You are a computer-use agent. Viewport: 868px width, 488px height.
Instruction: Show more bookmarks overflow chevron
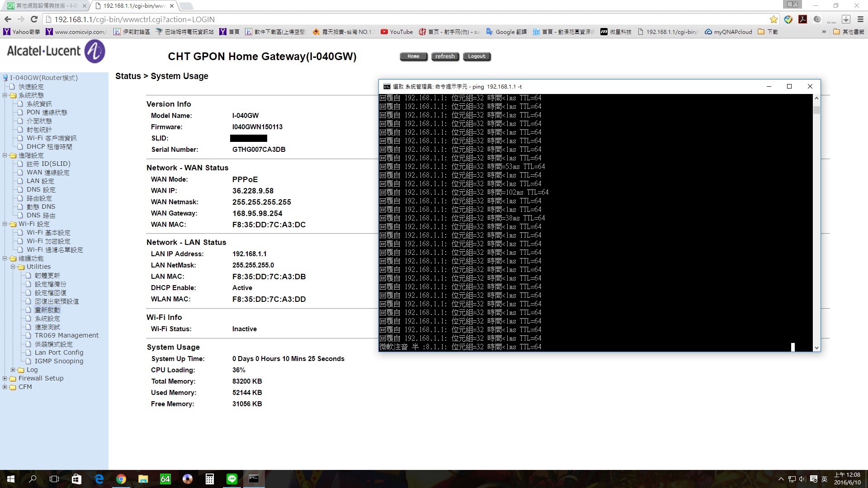click(824, 32)
